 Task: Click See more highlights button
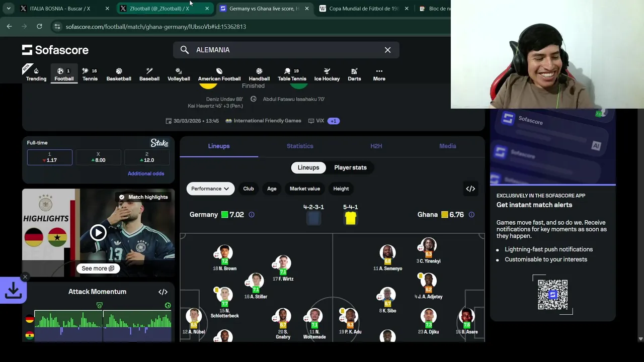(98, 268)
